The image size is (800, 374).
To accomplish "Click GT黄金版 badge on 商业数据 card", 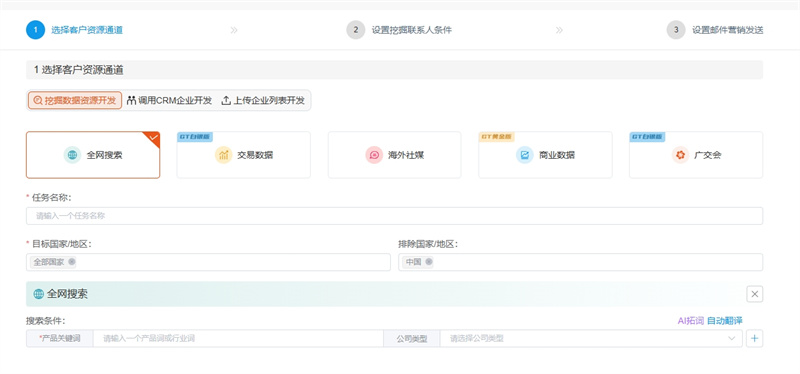I will pos(496,137).
